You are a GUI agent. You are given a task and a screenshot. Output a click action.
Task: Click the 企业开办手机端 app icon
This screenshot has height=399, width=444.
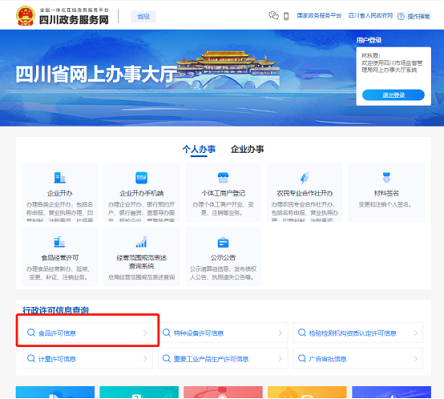(x=141, y=178)
